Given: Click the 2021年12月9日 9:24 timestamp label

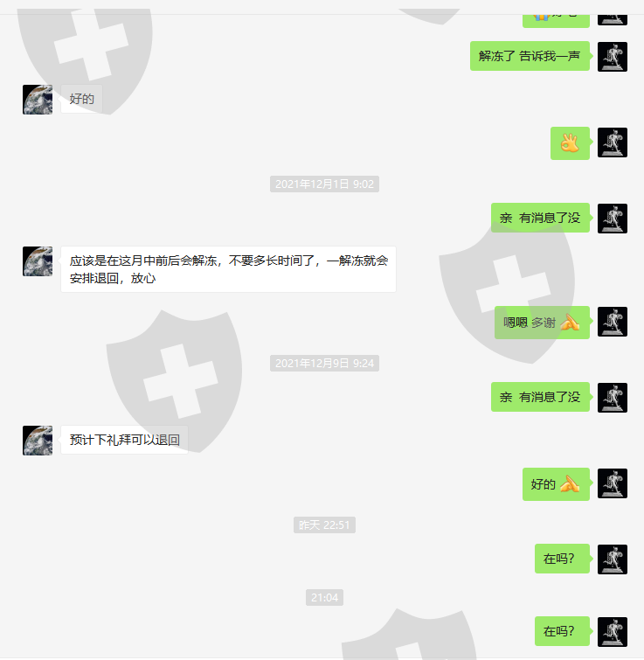Looking at the screenshot, I should coord(324,364).
